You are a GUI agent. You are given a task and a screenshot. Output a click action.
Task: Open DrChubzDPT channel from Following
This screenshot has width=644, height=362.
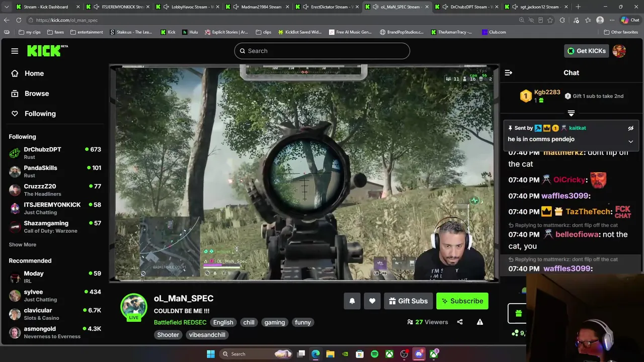coord(55,153)
